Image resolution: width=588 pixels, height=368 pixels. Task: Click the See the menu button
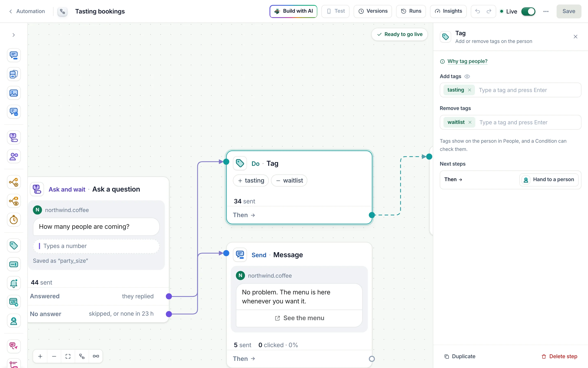click(x=299, y=318)
